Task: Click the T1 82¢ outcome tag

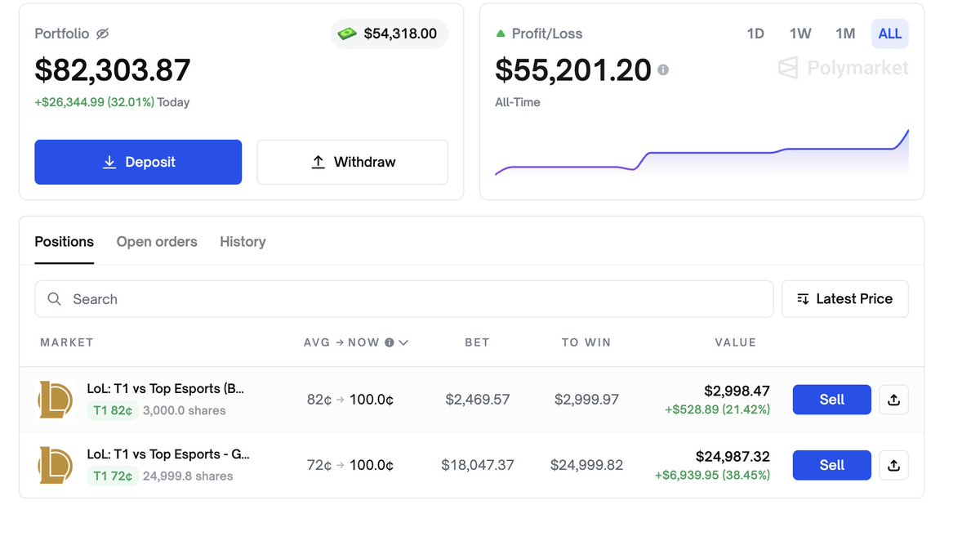Action: click(113, 410)
